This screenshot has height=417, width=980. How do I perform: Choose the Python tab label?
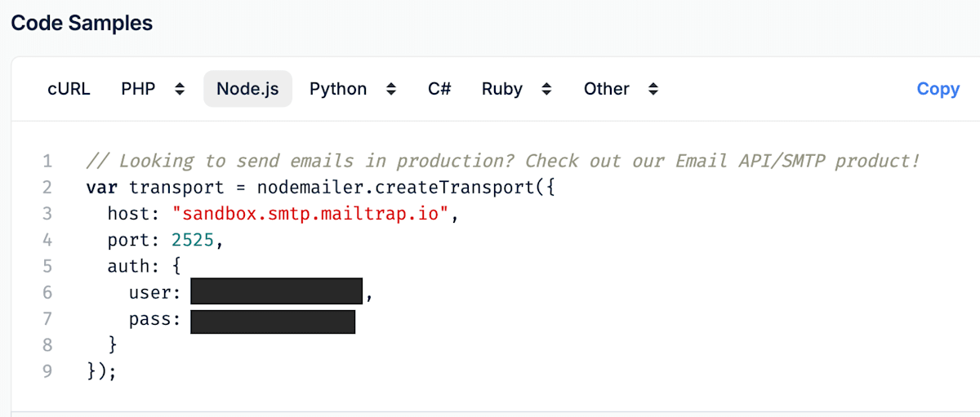(338, 89)
